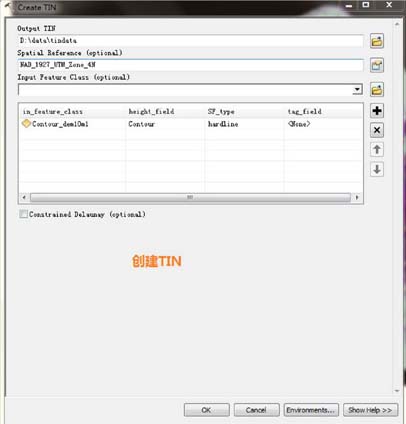Select Contour_dem10m1 layer diamond icon
406x424 pixels.
point(26,124)
